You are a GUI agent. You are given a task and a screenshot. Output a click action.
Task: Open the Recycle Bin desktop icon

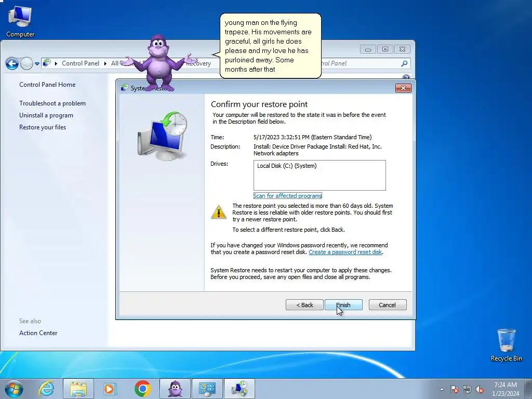[x=506, y=345]
